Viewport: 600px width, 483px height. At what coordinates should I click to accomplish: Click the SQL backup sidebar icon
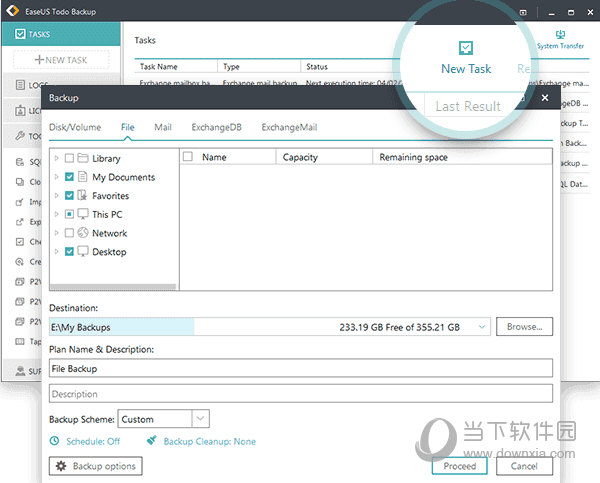pyautogui.click(x=20, y=162)
